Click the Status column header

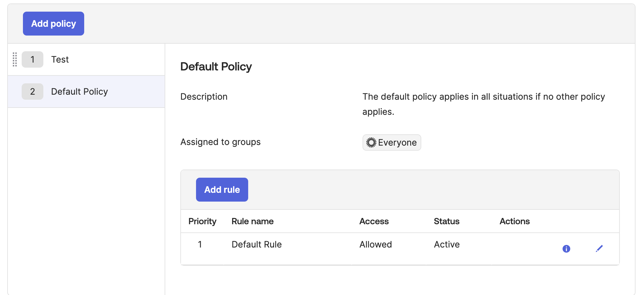tap(446, 221)
